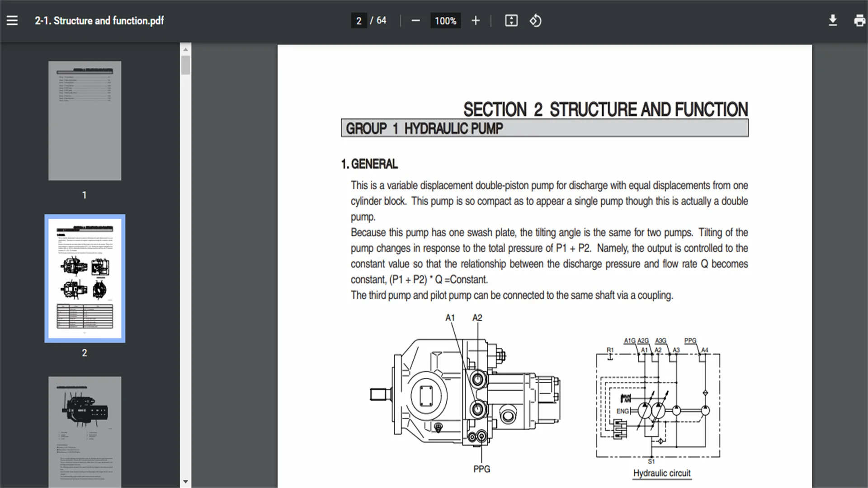Select page 2 thumbnail
868x488 pixels.
click(x=85, y=278)
